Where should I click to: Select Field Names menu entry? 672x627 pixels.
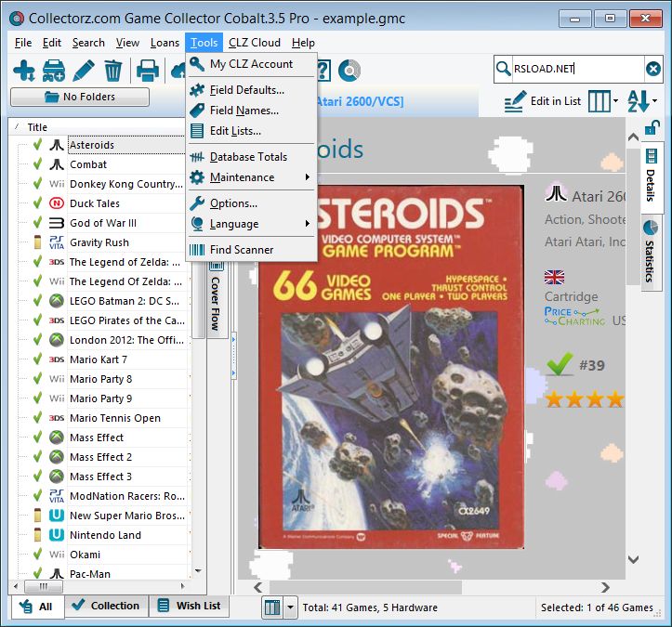click(251, 111)
